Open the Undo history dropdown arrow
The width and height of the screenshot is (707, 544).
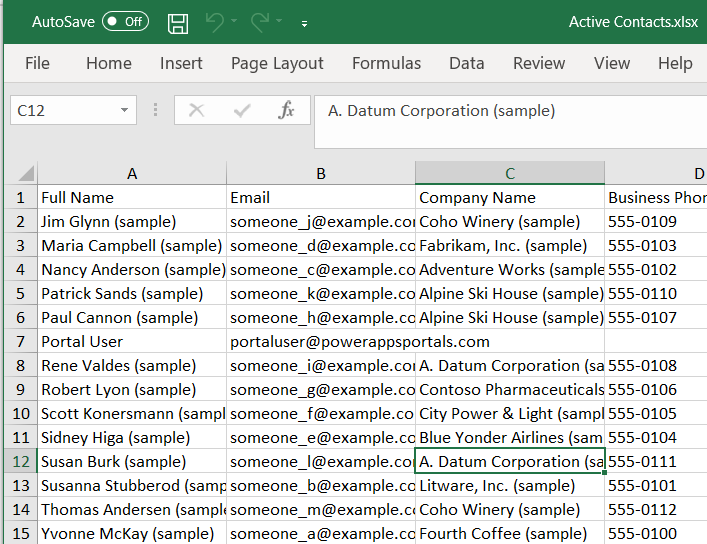[x=234, y=22]
